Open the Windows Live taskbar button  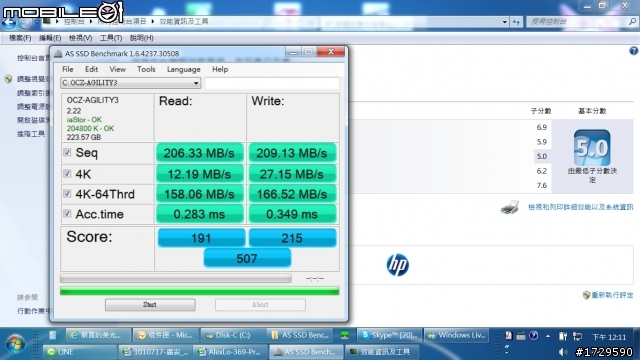tap(456, 336)
